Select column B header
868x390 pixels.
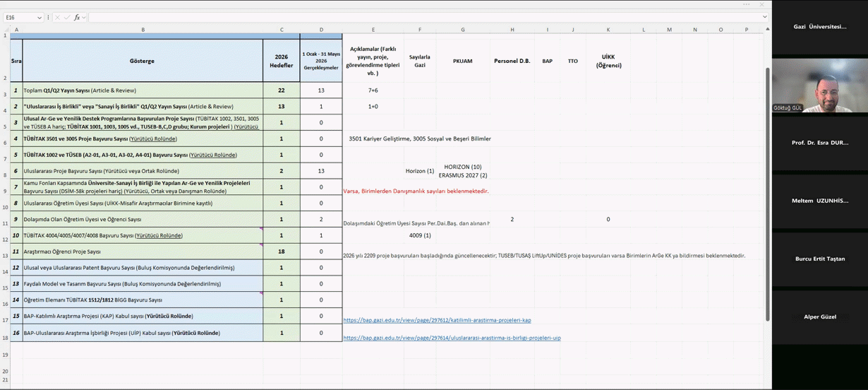143,30
